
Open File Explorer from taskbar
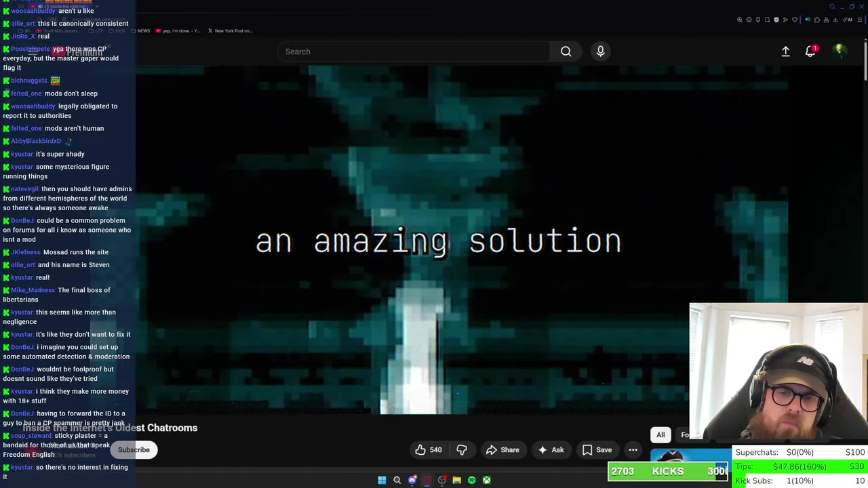pos(457,480)
